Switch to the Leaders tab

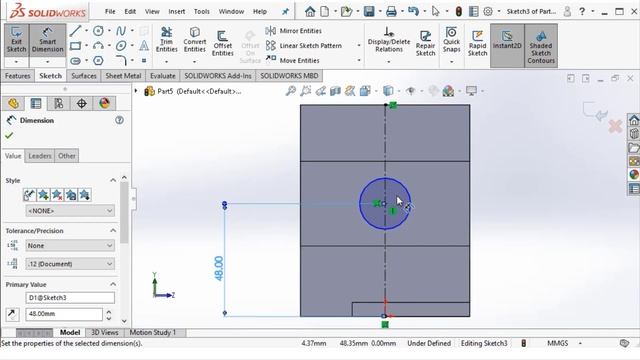pos(40,156)
